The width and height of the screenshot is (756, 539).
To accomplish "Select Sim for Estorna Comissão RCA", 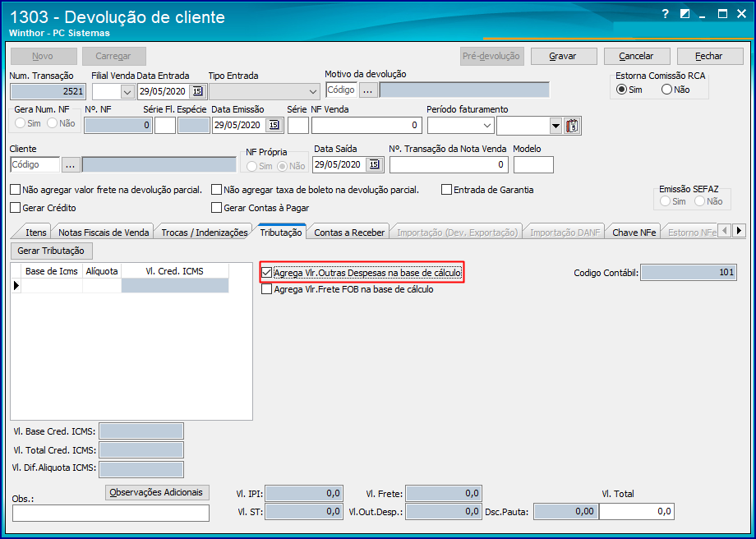I will [x=622, y=90].
